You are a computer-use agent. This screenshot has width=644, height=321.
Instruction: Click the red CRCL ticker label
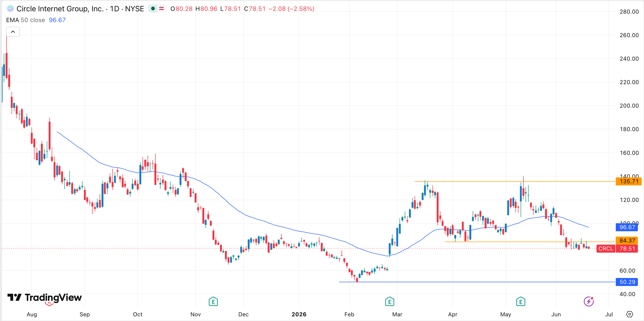click(x=606, y=249)
